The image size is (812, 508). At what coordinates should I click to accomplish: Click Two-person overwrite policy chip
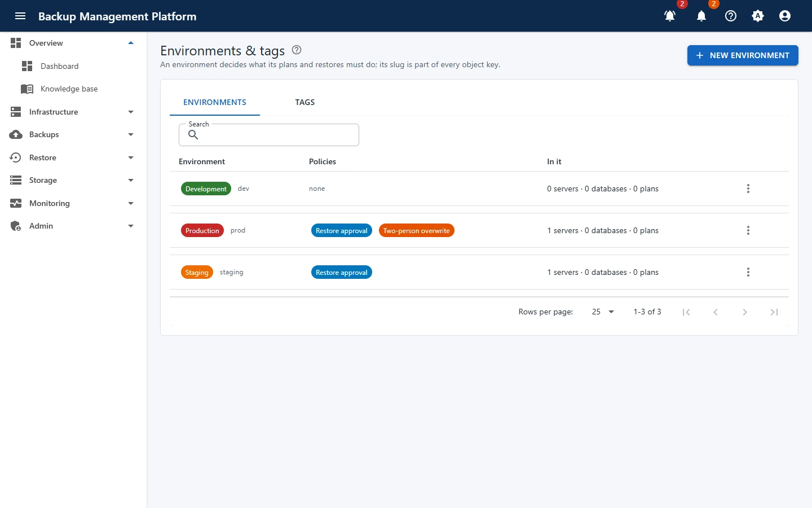point(417,230)
